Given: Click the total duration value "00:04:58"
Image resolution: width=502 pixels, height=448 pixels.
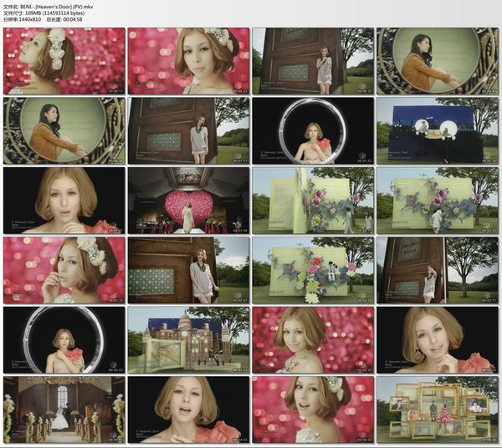Looking at the screenshot, I should 72,19.
